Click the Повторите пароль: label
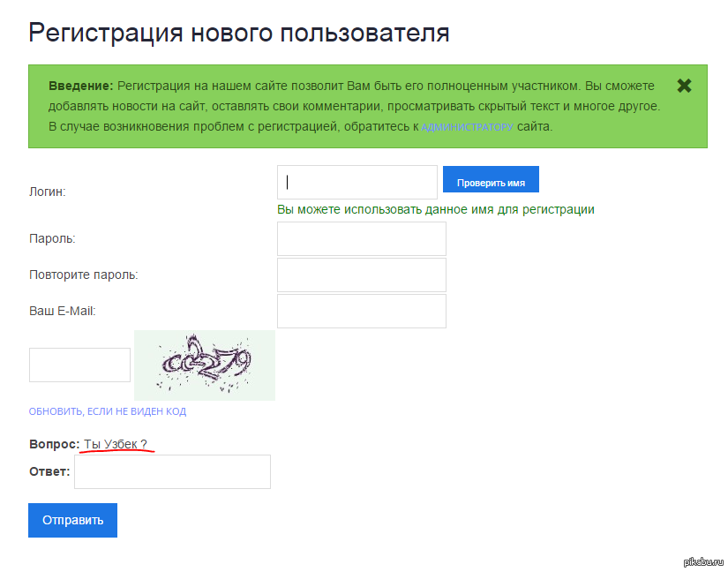 click(x=83, y=275)
